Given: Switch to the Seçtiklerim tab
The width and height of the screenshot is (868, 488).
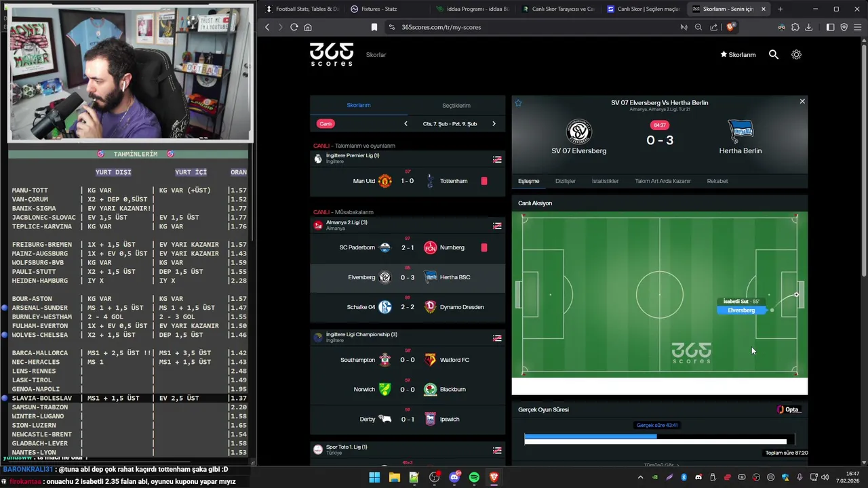Looking at the screenshot, I should point(456,105).
